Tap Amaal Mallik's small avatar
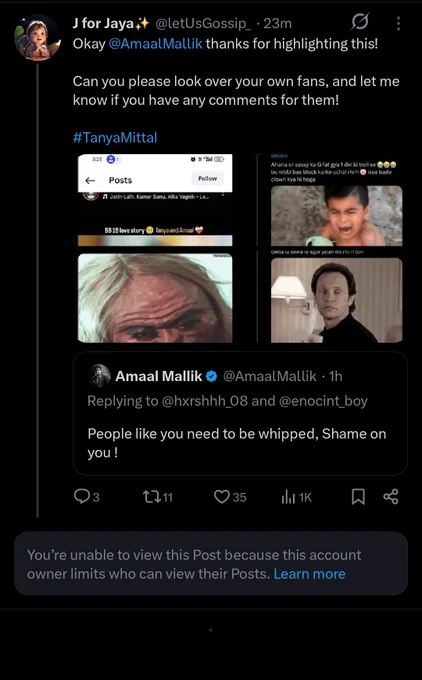The width and height of the screenshot is (422, 680). click(99, 376)
